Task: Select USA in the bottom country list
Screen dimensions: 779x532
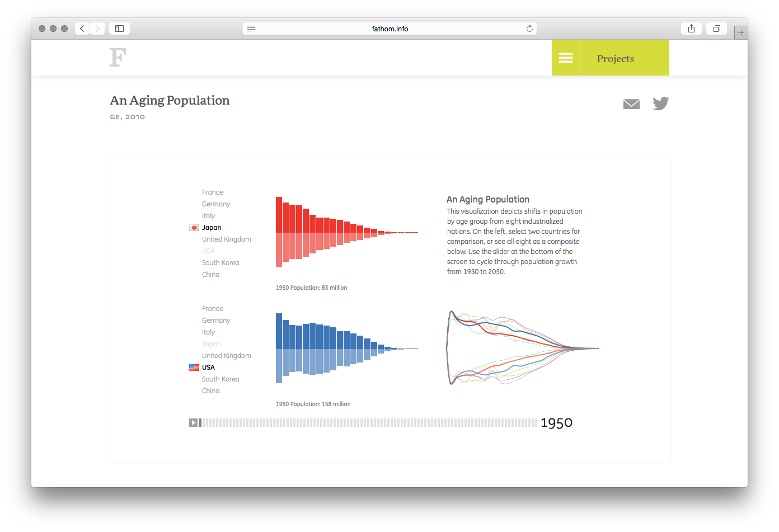Action: point(208,367)
